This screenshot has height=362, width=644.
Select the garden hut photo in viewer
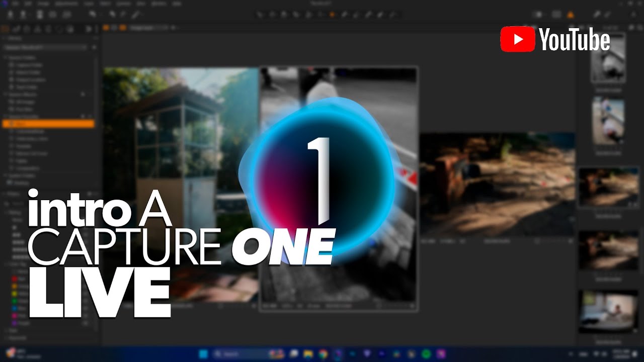click(181, 184)
